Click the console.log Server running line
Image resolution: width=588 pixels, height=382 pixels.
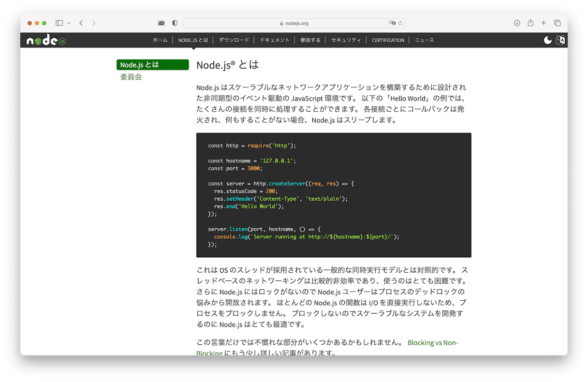[x=307, y=237]
